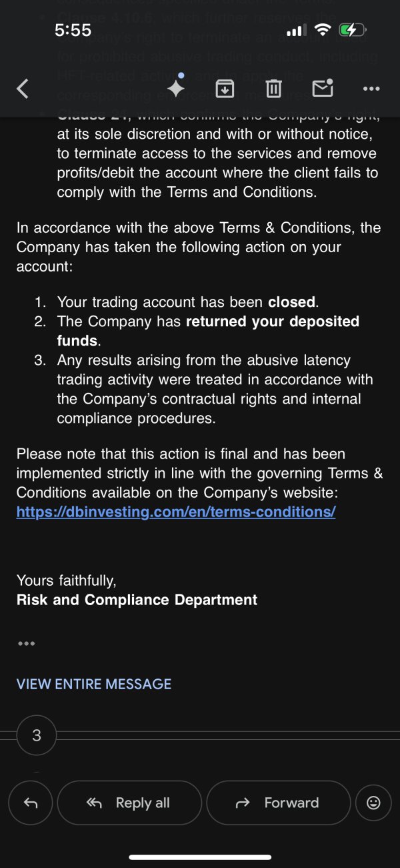This screenshot has width=400, height=868.
Task: Expand the 3 collapsed messages
Action: coord(37,735)
